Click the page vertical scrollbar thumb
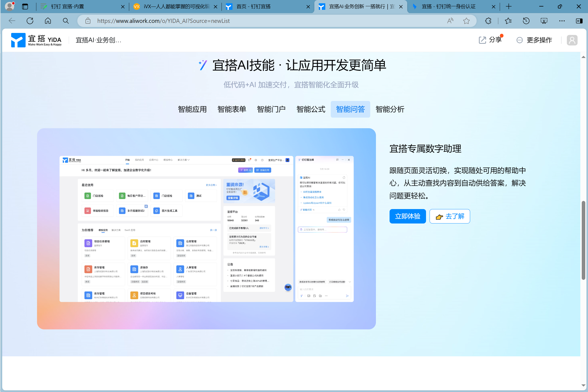The width and height of the screenshot is (588, 392). pos(583,240)
